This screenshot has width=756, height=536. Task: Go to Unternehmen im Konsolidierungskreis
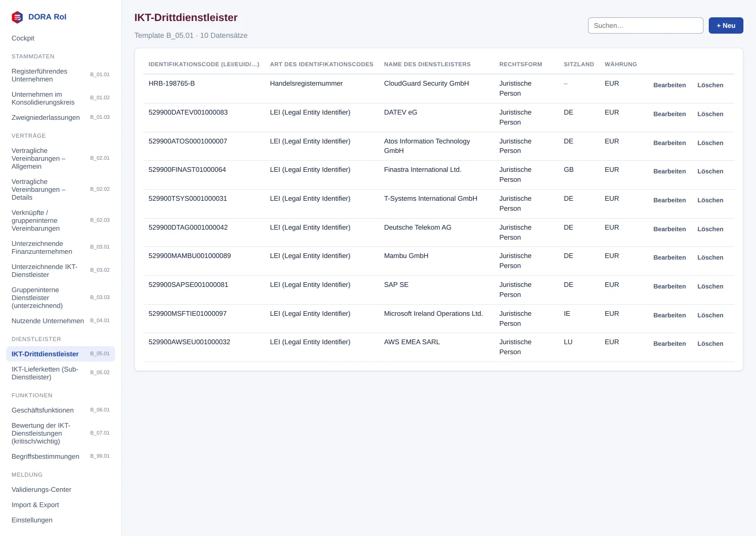point(60,98)
